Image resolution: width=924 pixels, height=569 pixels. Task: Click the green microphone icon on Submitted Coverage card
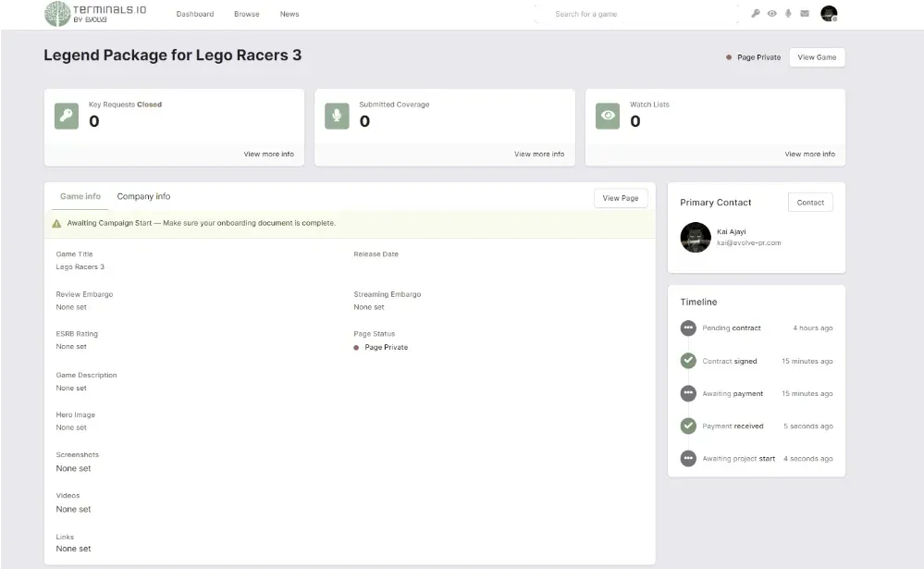pos(337,117)
